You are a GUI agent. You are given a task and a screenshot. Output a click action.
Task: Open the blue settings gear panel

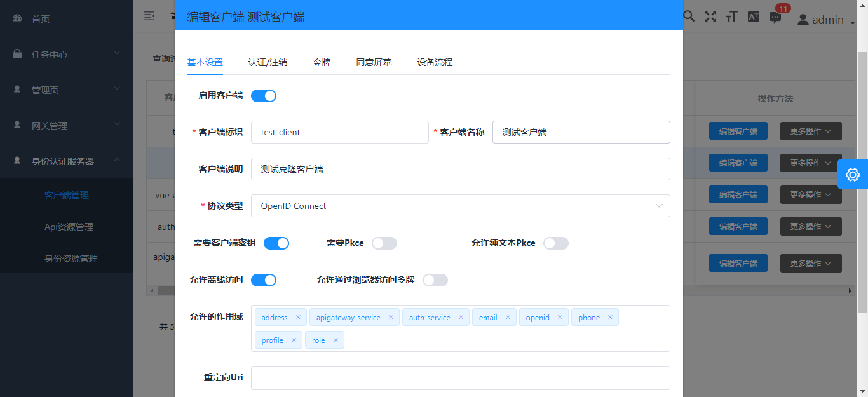click(853, 174)
